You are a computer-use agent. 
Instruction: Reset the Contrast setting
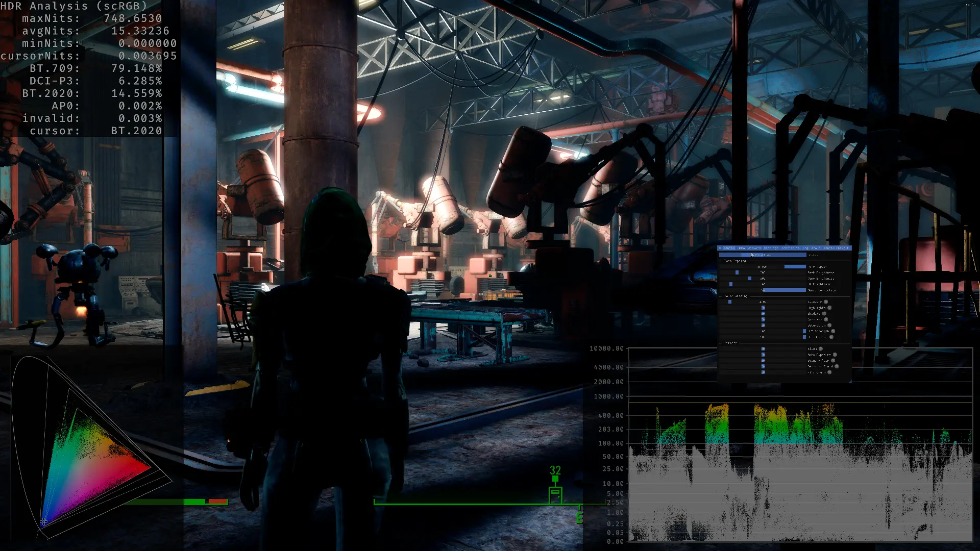[x=826, y=319]
